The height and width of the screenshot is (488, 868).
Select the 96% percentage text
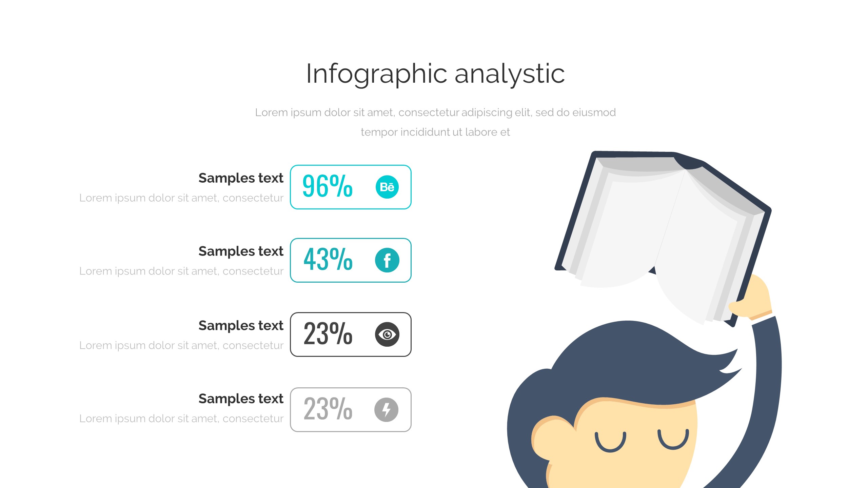327,186
